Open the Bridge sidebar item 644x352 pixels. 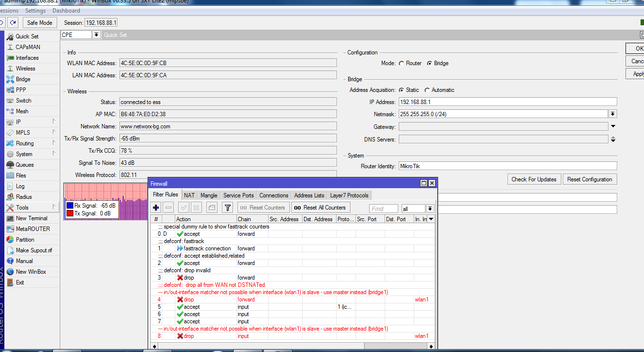pos(23,79)
